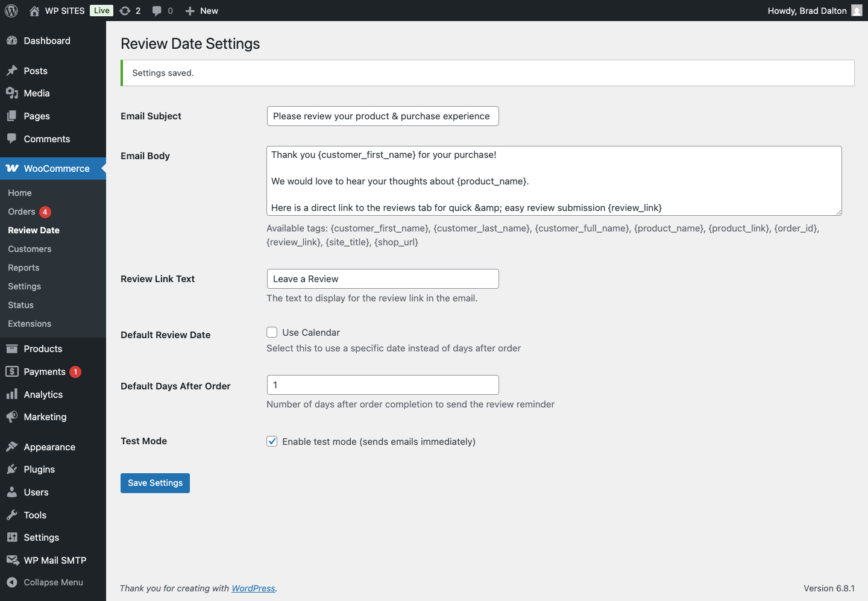Open the New content dropdown
The image size is (868, 601).
202,11
